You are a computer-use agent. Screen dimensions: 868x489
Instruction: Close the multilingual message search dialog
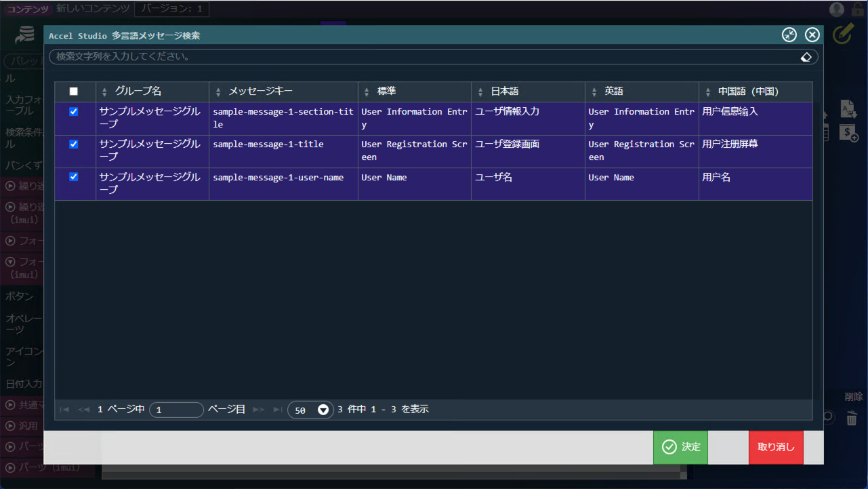click(812, 35)
